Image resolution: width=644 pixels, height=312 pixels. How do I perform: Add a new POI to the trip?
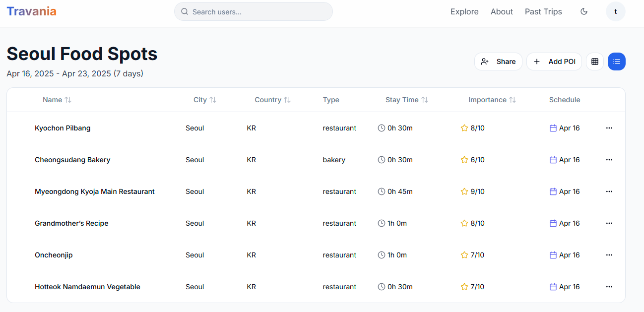tap(554, 62)
